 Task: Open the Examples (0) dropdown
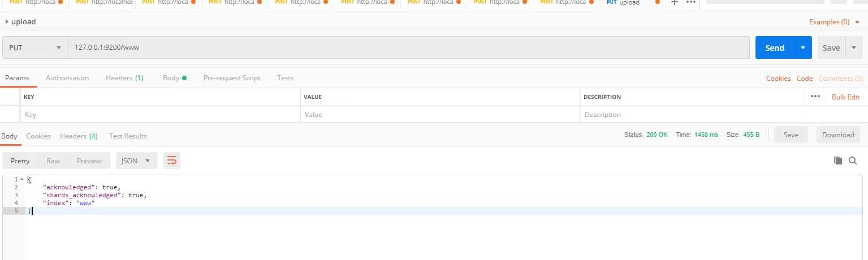(834, 22)
